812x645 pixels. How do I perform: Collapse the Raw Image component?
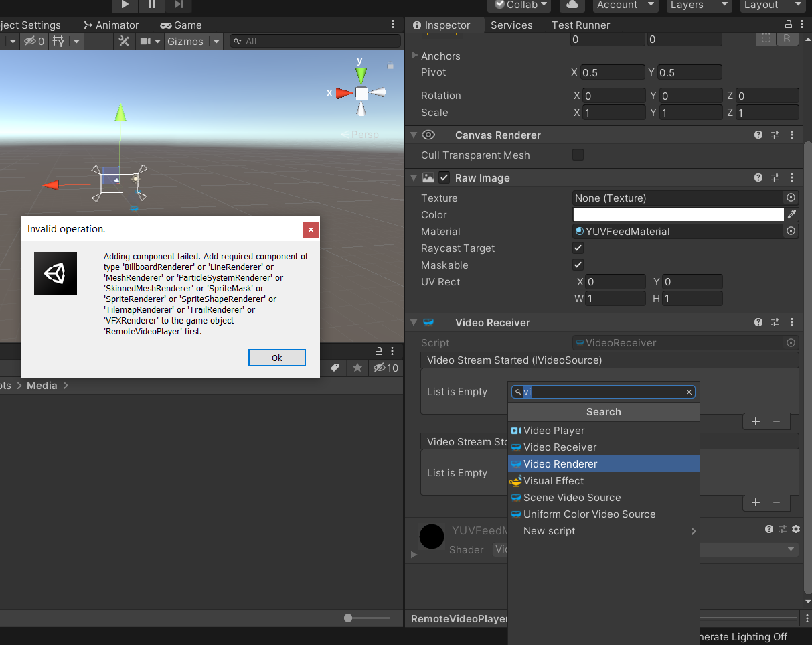pyautogui.click(x=414, y=177)
